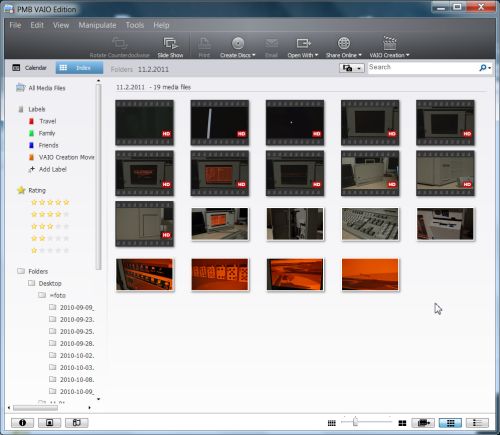Open the 2010-10-08 folder

pyautogui.click(x=72, y=379)
